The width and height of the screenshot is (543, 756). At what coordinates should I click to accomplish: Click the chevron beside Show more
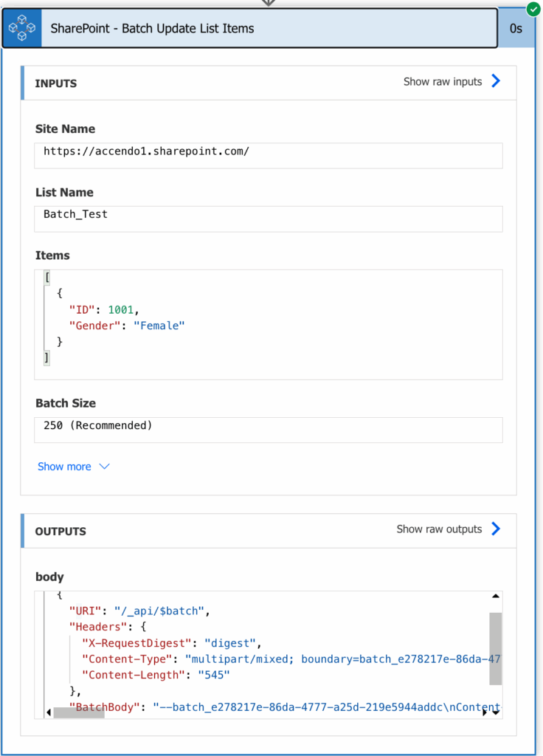(x=104, y=467)
